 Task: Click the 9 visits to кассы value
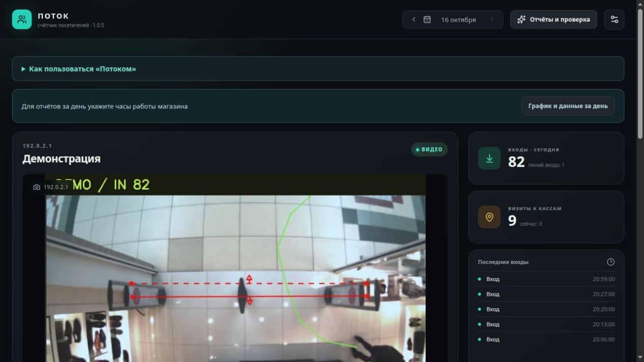512,220
